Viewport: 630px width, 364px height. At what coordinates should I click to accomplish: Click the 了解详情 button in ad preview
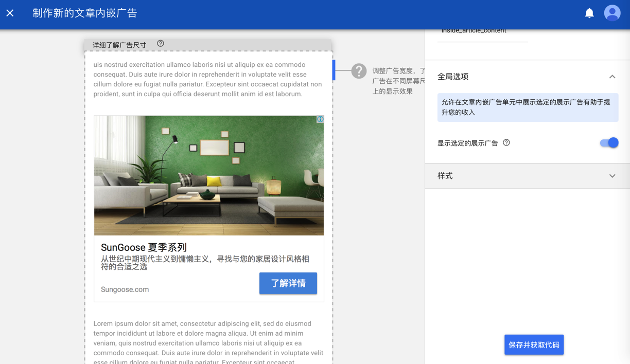coord(288,283)
